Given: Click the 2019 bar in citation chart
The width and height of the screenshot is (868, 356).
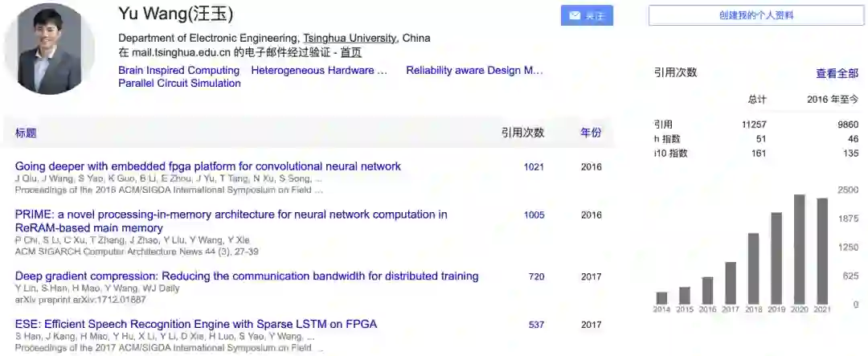Looking at the screenshot, I should pos(776,258).
